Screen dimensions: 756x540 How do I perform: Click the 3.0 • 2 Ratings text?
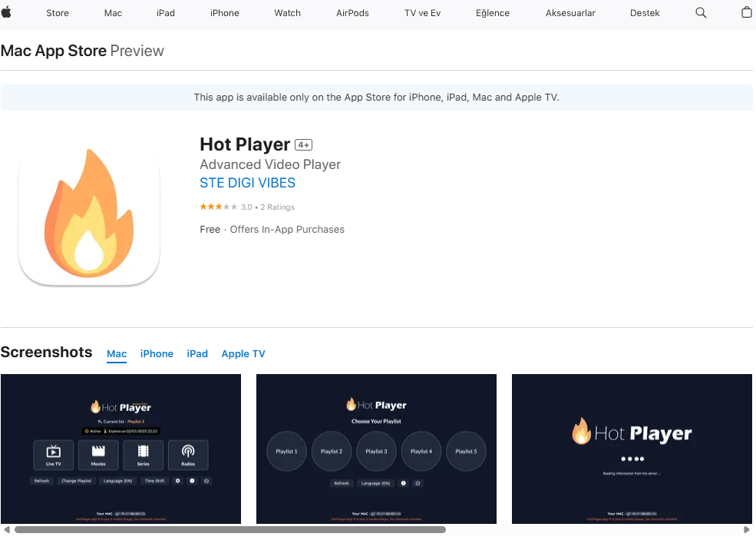click(268, 207)
